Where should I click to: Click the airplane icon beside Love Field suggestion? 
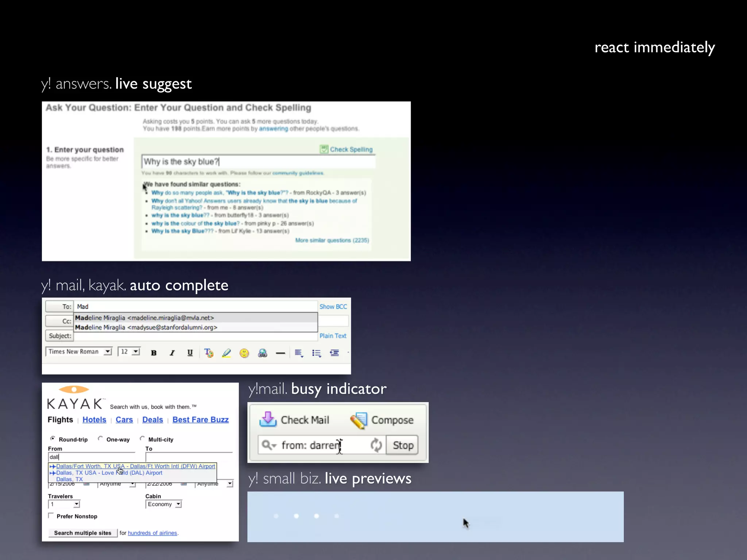tap(53, 473)
